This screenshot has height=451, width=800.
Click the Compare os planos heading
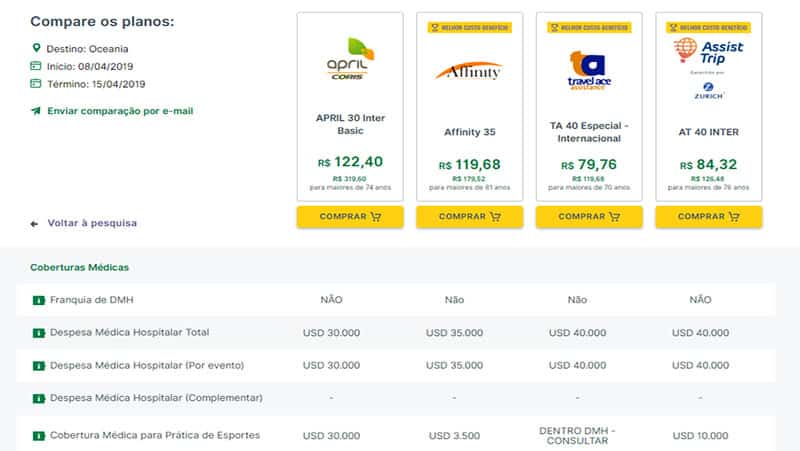coord(102,21)
